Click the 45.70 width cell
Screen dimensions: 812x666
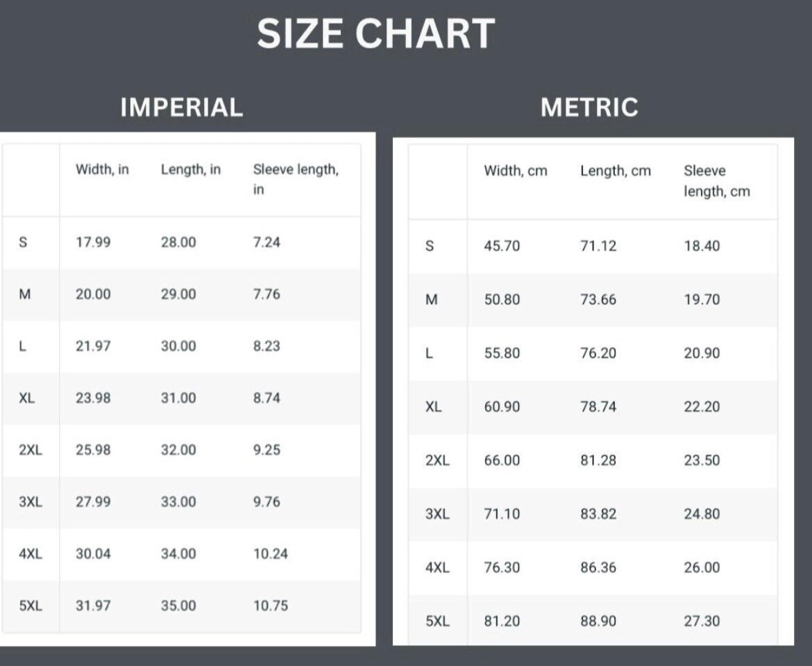click(x=502, y=246)
